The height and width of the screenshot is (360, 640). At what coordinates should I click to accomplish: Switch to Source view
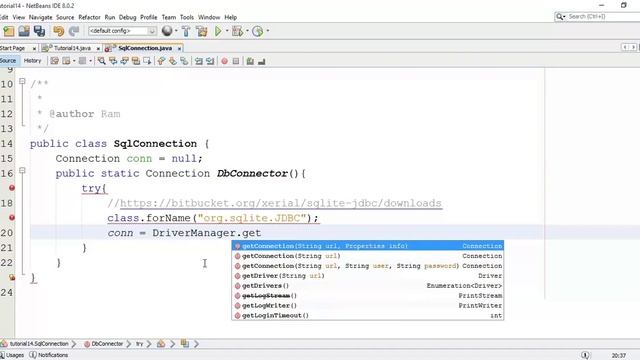click(9, 61)
